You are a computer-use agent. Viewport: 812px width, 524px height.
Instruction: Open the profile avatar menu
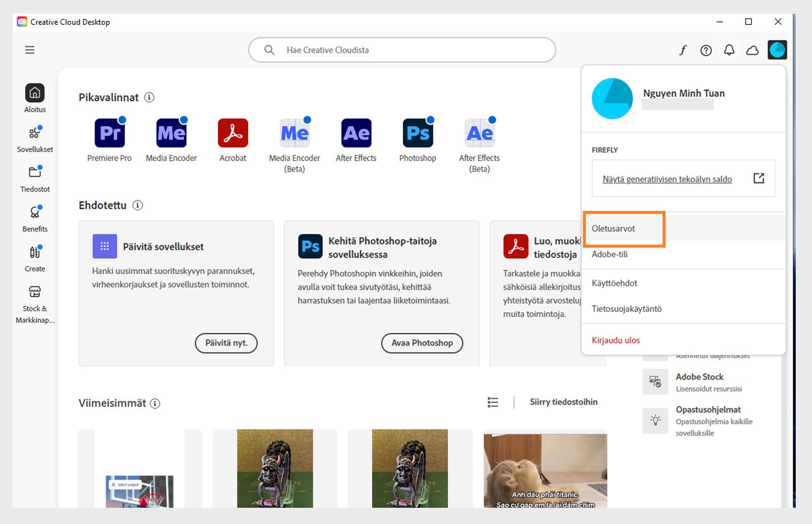pos(777,50)
